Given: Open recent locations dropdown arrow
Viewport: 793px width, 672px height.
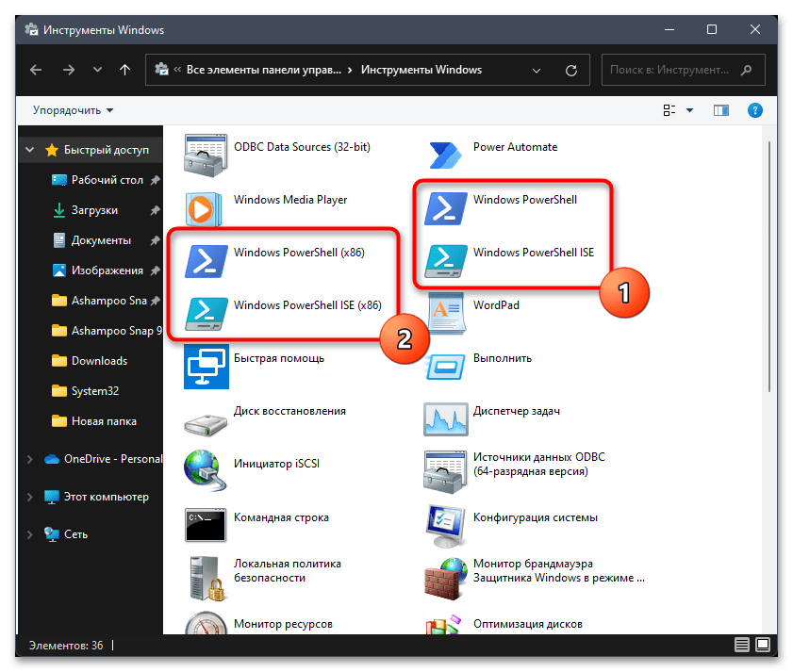Looking at the screenshot, I should tap(97, 69).
